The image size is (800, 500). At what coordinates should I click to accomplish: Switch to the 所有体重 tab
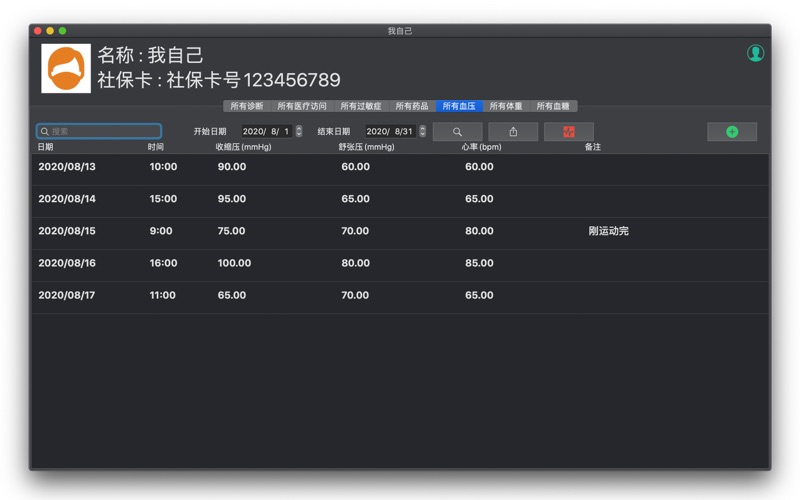pos(506,106)
